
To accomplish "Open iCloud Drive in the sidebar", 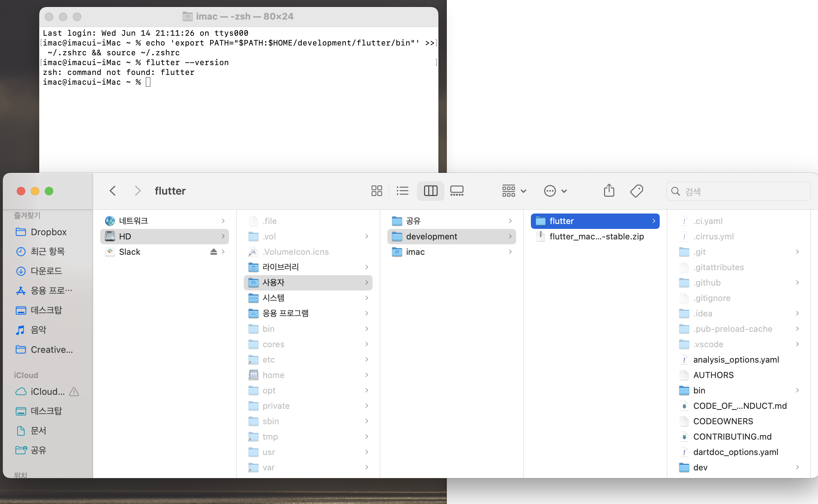I will coord(40,392).
